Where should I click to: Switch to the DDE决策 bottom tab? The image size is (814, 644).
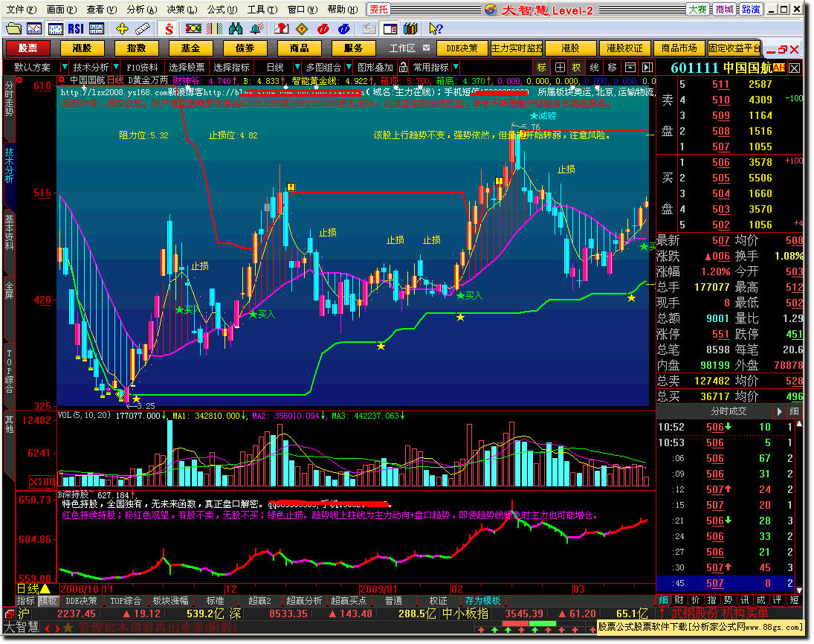(81, 601)
